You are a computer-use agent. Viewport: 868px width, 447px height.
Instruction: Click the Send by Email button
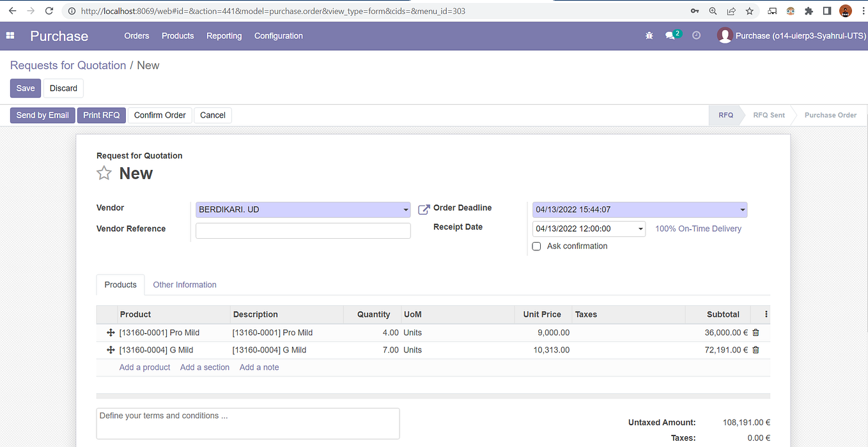point(42,115)
